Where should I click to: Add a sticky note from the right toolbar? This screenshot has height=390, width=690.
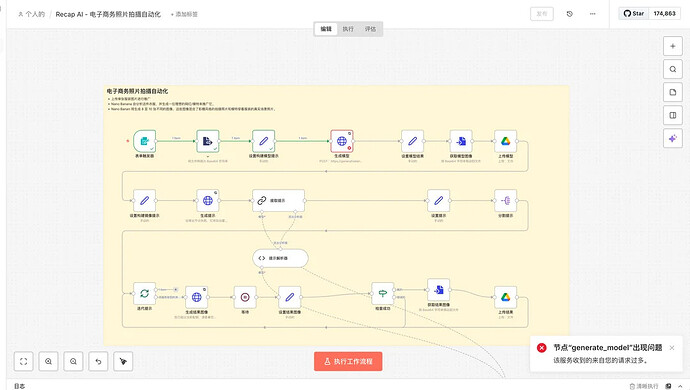click(x=673, y=92)
